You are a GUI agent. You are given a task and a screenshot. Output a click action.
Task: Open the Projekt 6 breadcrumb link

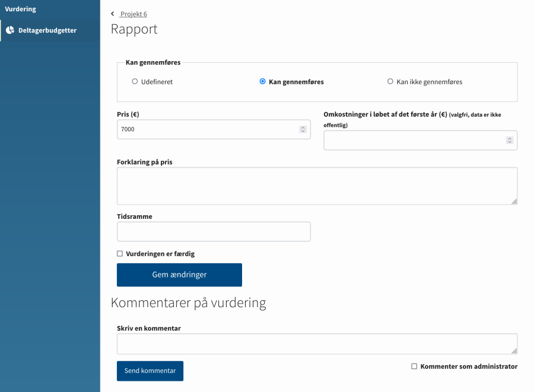pyautogui.click(x=133, y=14)
